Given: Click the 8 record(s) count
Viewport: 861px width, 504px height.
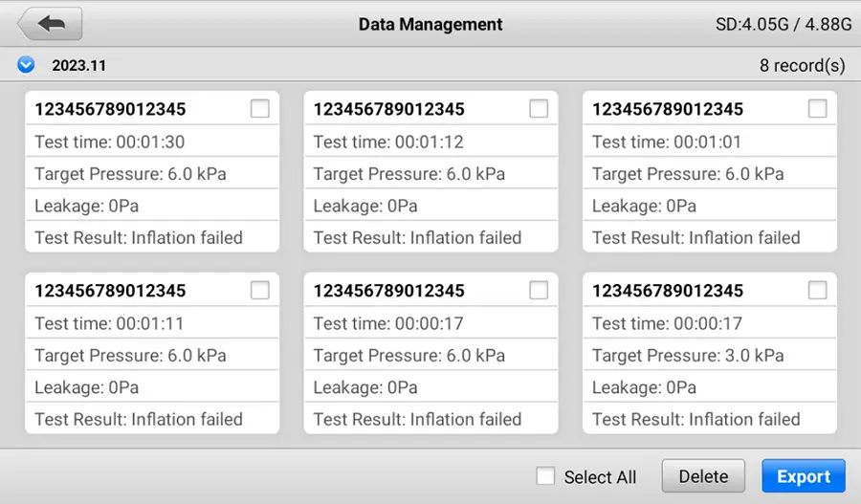Looking at the screenshot, I should click(803, 65).
